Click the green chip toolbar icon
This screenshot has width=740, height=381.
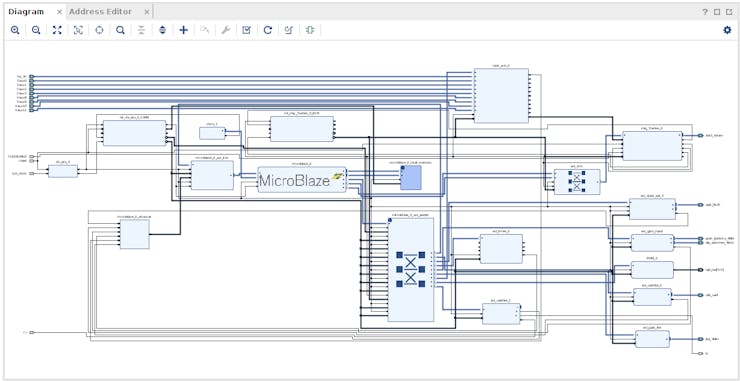[310, 30]
